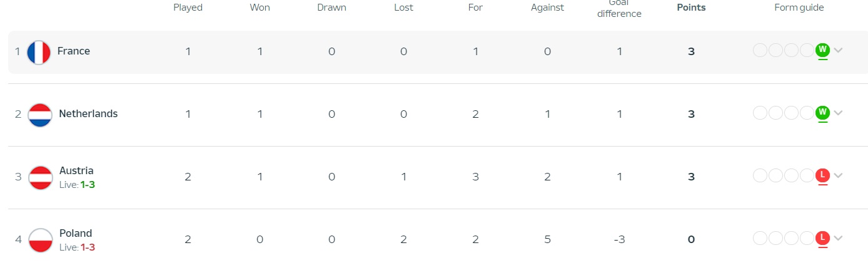Viewport: 868px width, 270px height.
Task: Click Austria's red L form badge
Action: click(822, 175)
